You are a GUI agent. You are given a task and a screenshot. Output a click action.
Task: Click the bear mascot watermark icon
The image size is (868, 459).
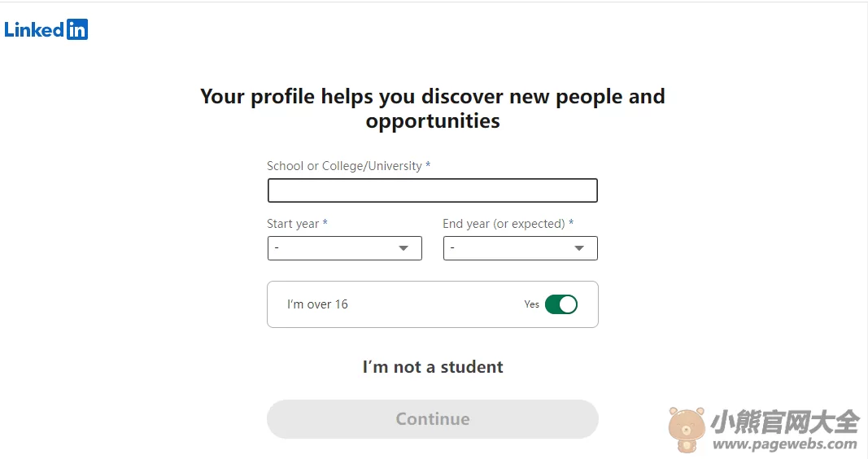[687, 430]
